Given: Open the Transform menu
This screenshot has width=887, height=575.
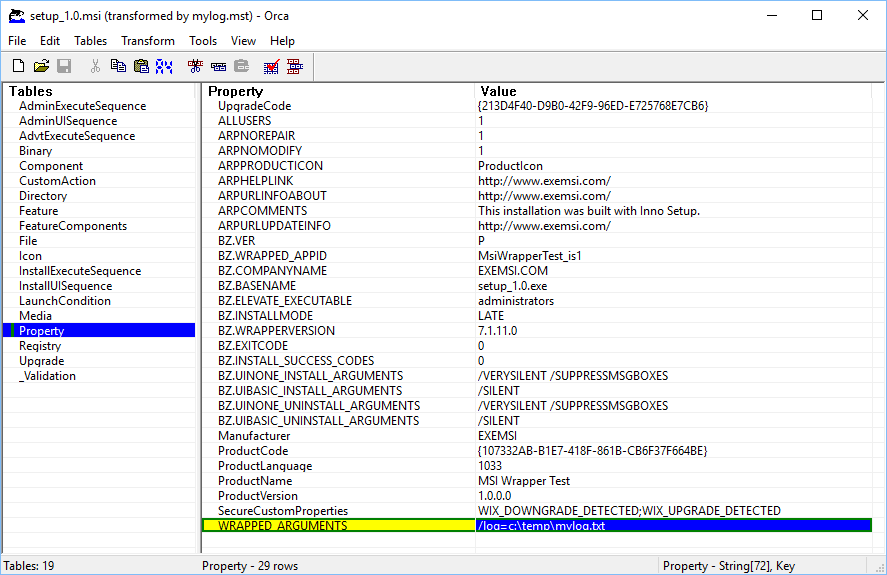Looking at the screenshot, I should 148,41.
